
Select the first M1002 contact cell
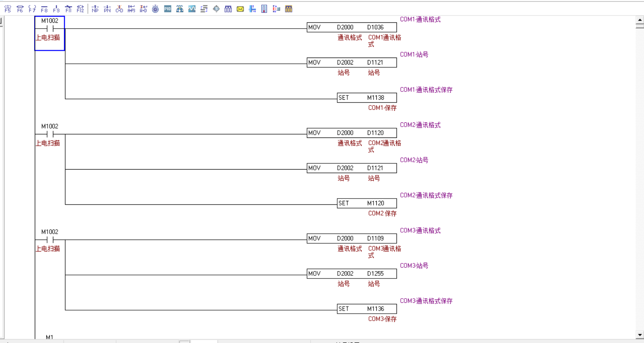point(50,33)
